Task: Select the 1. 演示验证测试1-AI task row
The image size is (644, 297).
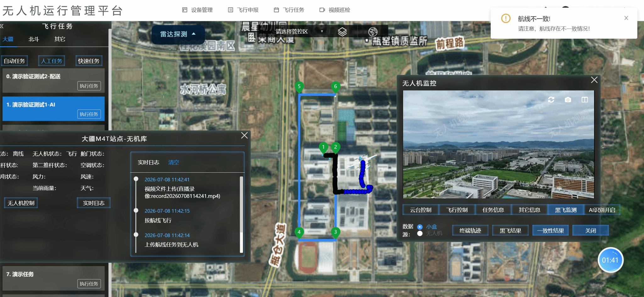Action: (x=53, y=109)
